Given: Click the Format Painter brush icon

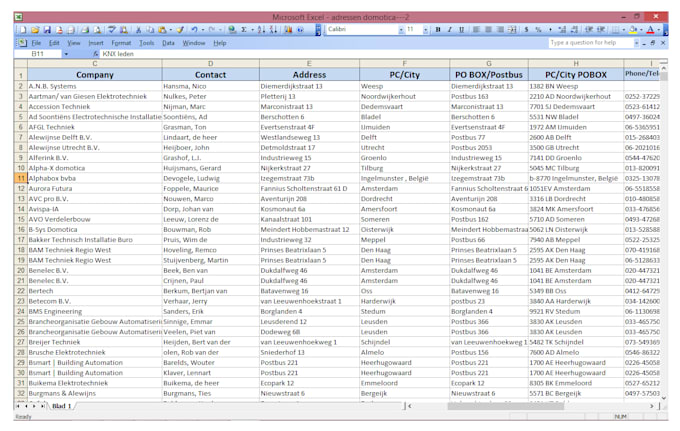Looking at the screenshot, I should click(x=180, y=30).
